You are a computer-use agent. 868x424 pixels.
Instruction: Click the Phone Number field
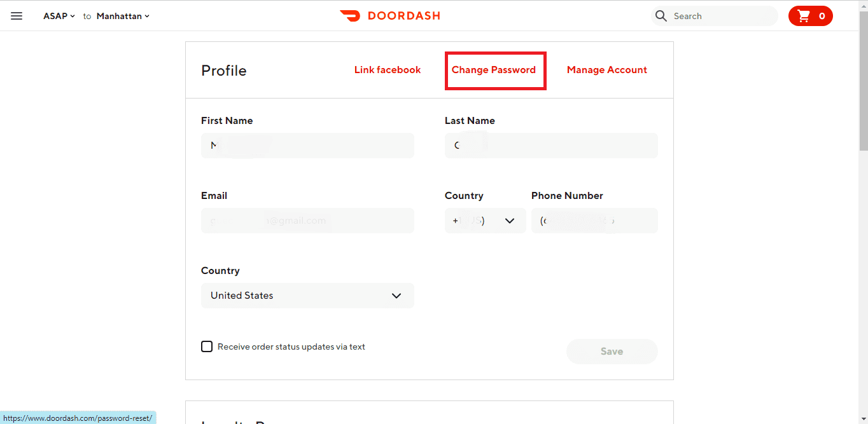click(x=594, y=221)
